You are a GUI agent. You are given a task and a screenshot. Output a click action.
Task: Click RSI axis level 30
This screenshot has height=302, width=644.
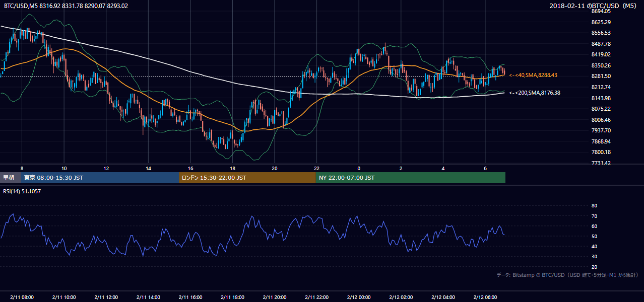594,257
